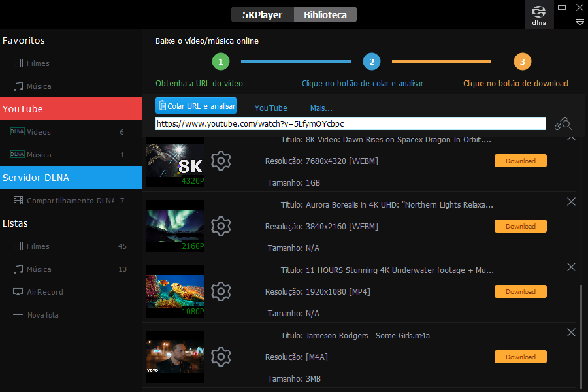Remove the Underwater footage item from list
This screenshot has width=588, height=392.
[571, 267]
